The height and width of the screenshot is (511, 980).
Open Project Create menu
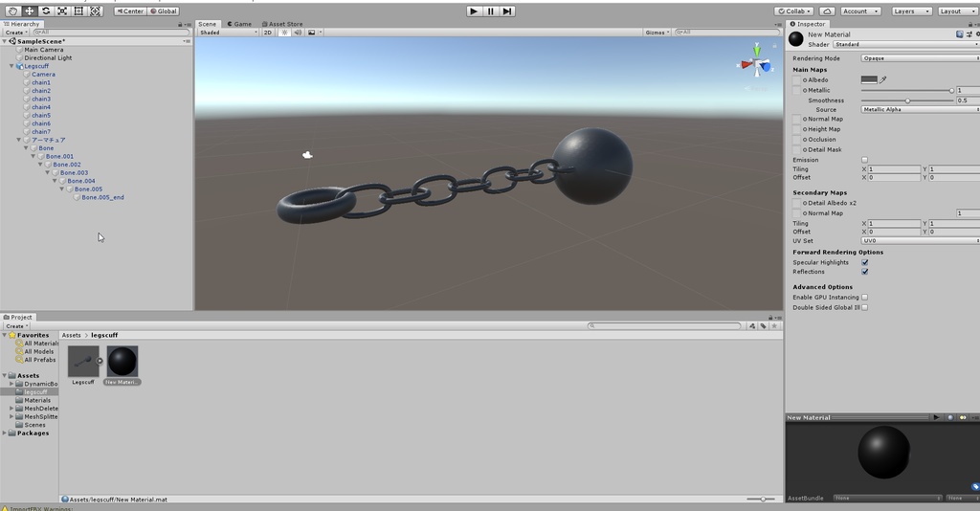point(16,326)
